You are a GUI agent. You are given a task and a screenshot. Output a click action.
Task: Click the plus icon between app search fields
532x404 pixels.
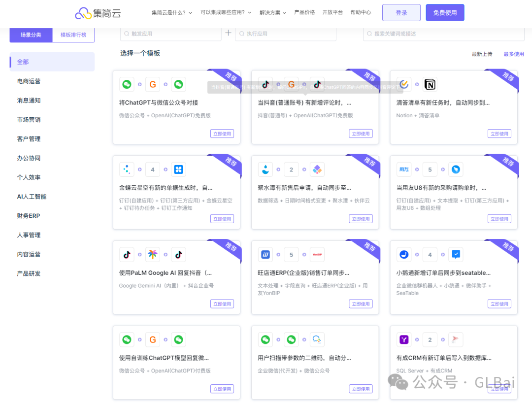(x=228, y=33)
